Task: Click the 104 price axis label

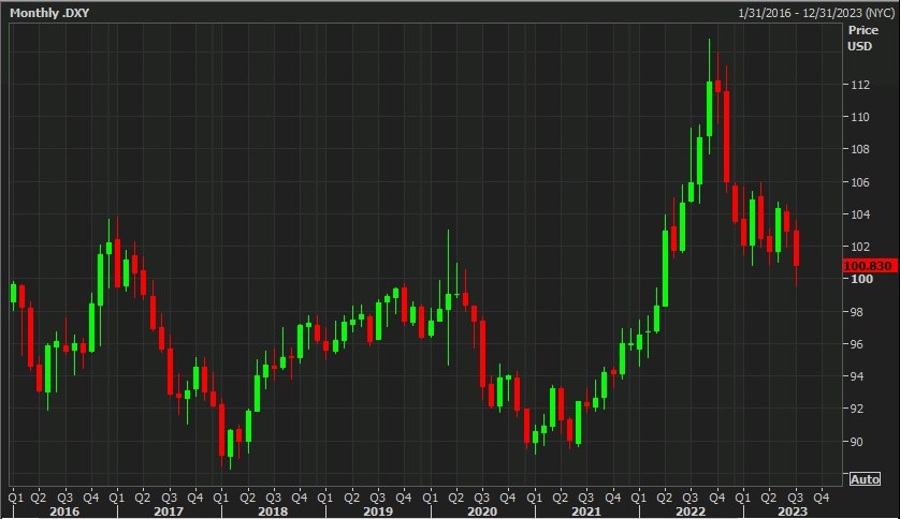Action: click(860, 214)
